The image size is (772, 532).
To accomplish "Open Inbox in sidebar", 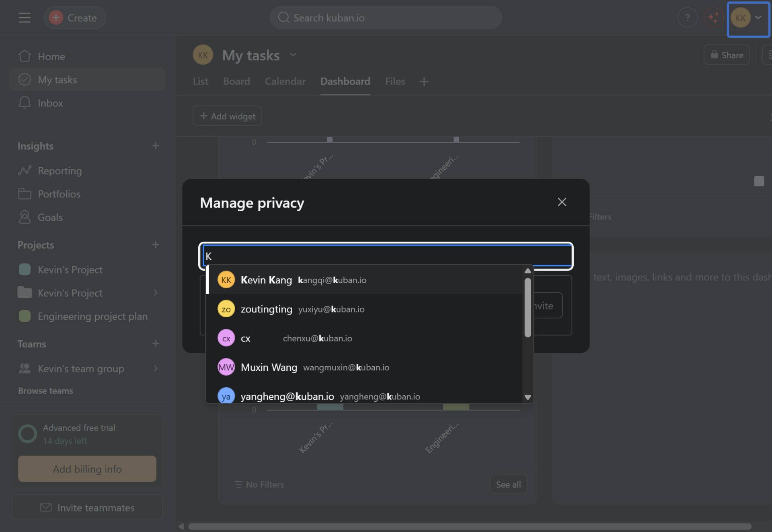I will point(87,103).
